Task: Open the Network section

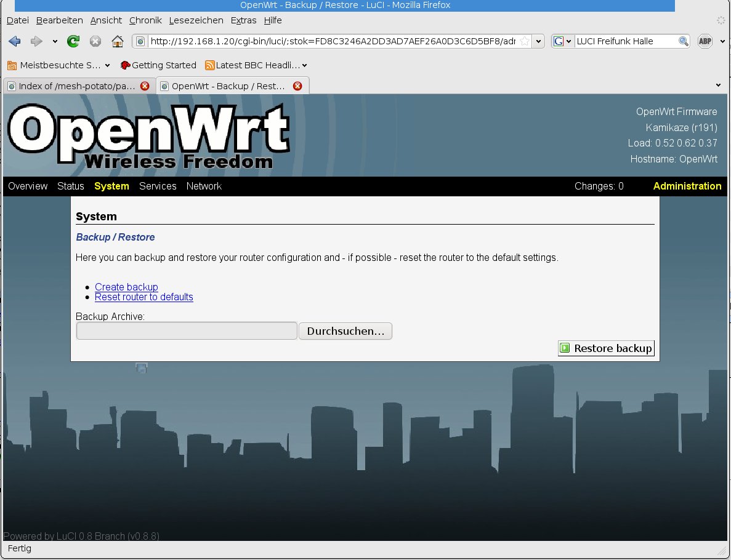Action: pos(204,186)
